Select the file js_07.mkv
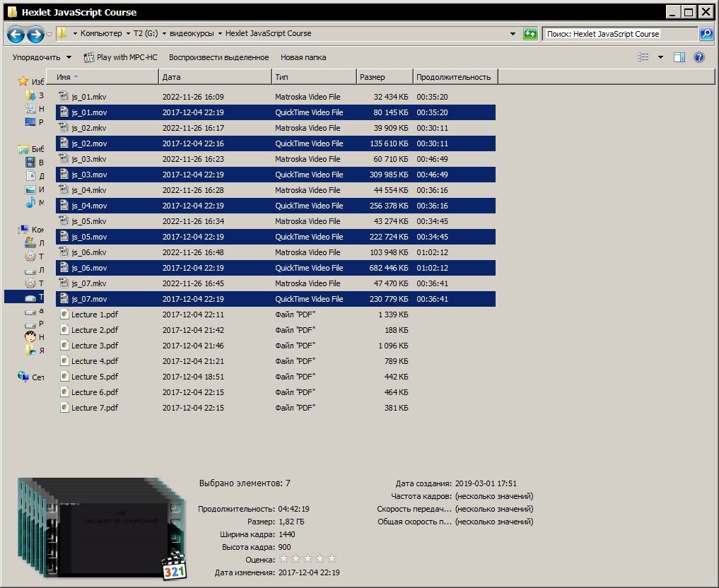Viewport: 719px width, 588px height. 275,283
